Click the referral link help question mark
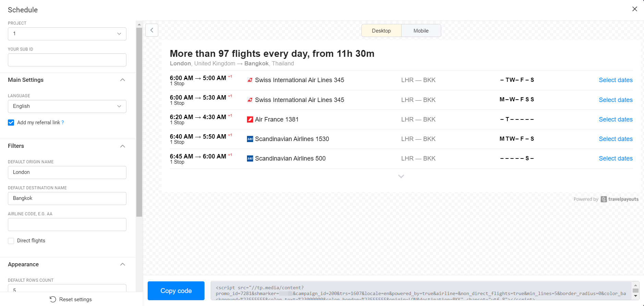This screenshot has height=306, width=644. pos(63,123)
